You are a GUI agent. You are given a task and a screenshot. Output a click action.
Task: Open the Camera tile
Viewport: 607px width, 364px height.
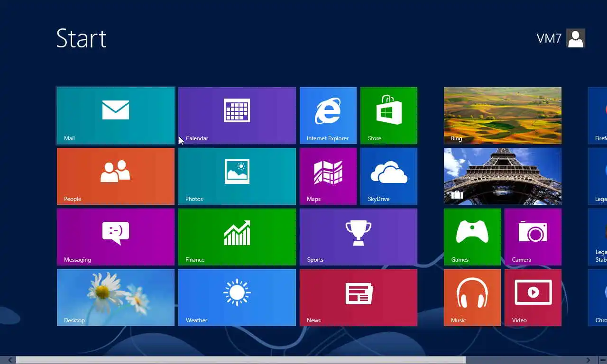click(x=533, y=237)
